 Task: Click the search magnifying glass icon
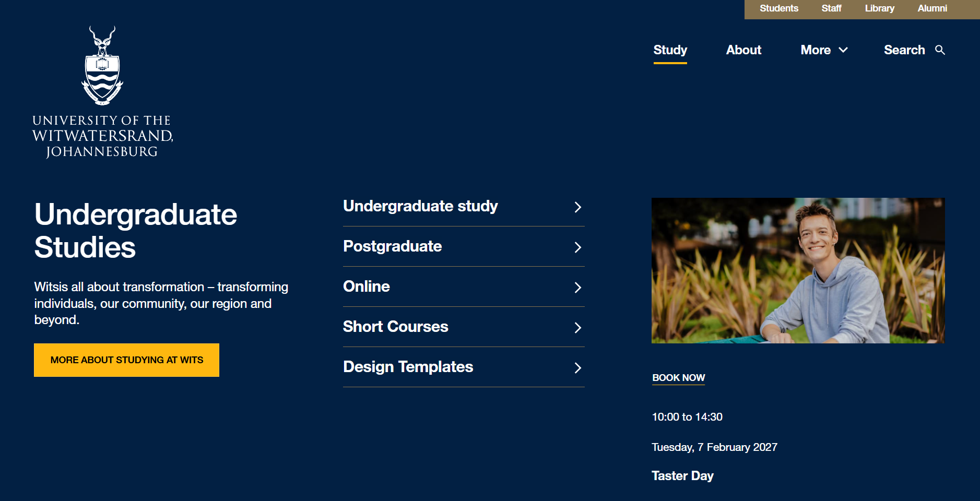click(x=940, y=50)
